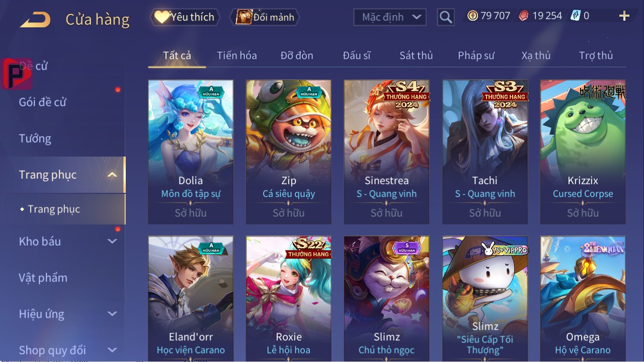Image resolution: width=644 pixels, height=362 pixels.
Task: Expand the Kho báu sidebar section
Action: pos(112,241)
